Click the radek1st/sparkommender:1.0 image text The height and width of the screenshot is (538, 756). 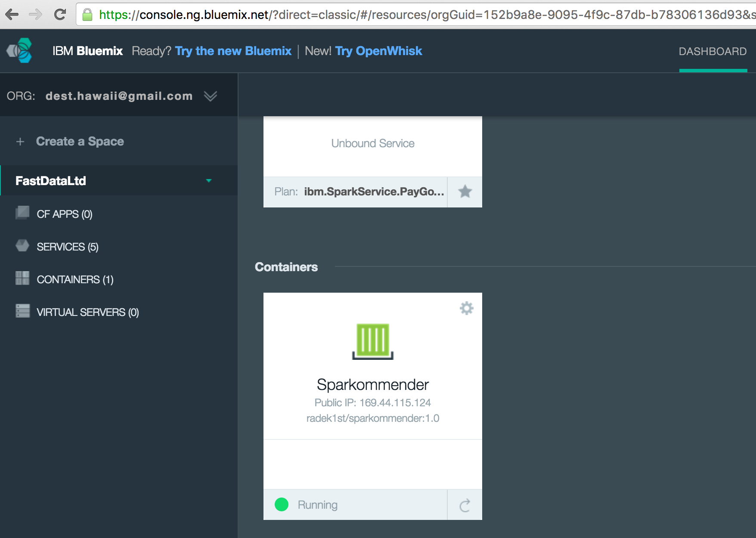(x=373, y=418)
